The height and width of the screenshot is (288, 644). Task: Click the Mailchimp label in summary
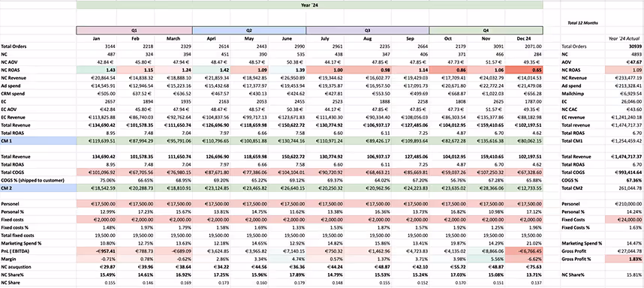click(x=571, y=94)
